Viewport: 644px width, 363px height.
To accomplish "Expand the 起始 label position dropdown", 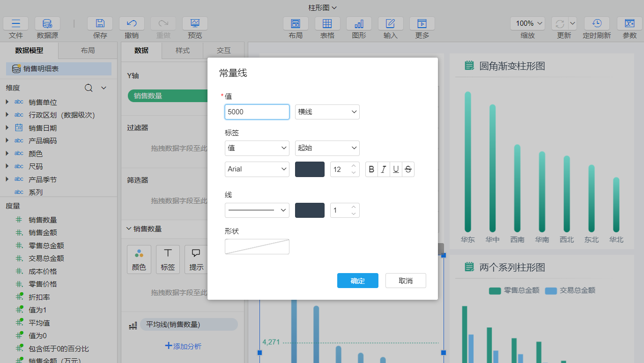I will click(327, 148).
